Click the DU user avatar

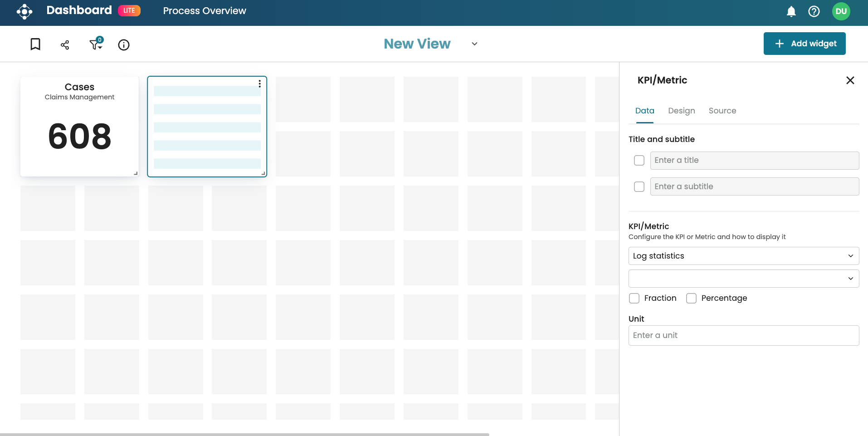point(841,11)
